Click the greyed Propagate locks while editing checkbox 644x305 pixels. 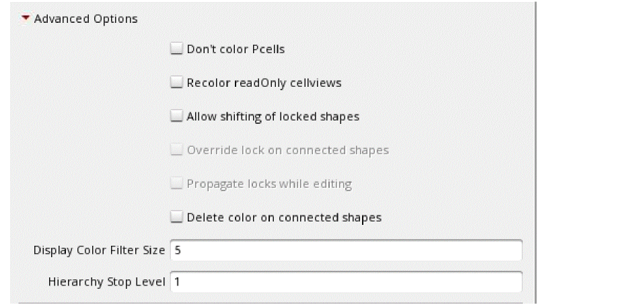(176, 183)
